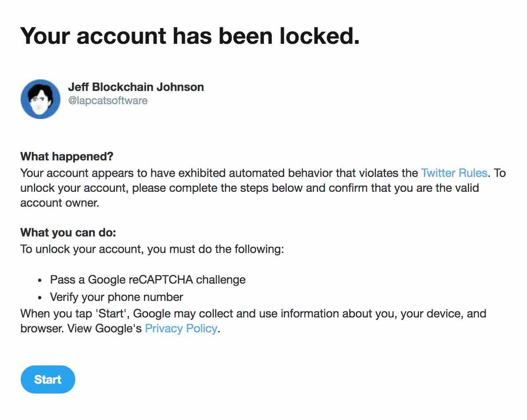
Task: Click the @lapcatsoftware handle
Action: pyautogui.click(x=108, y=100)
